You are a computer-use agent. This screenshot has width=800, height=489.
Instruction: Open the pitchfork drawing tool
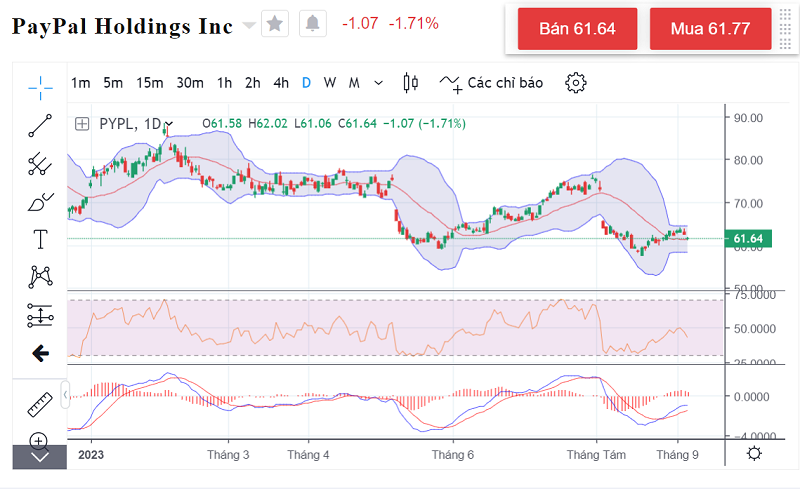tap(40, 163)
